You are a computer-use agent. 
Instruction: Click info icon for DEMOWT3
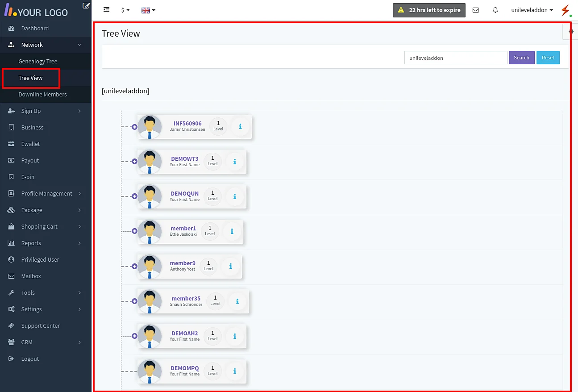click(235, 162)
